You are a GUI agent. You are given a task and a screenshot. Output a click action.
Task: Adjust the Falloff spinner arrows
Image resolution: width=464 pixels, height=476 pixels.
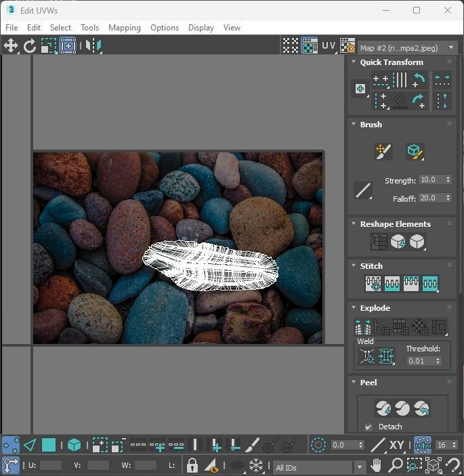click(448, 198)
